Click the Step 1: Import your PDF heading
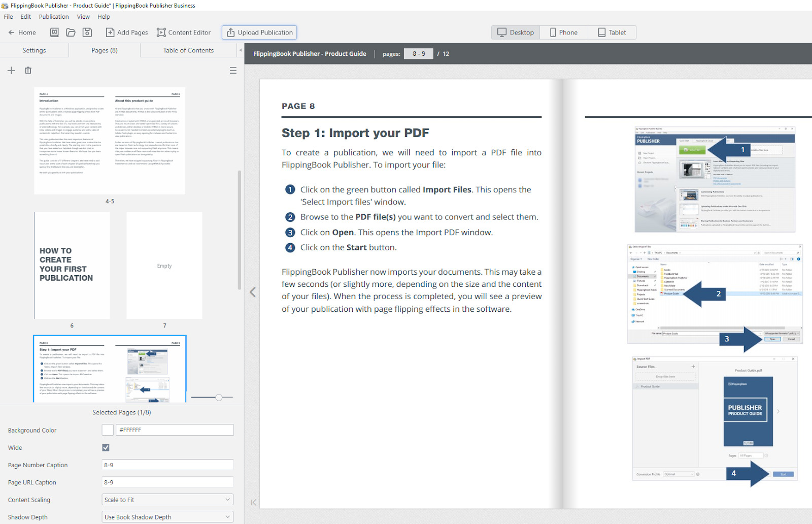This screenshot has height=524, width=812. 355,133
